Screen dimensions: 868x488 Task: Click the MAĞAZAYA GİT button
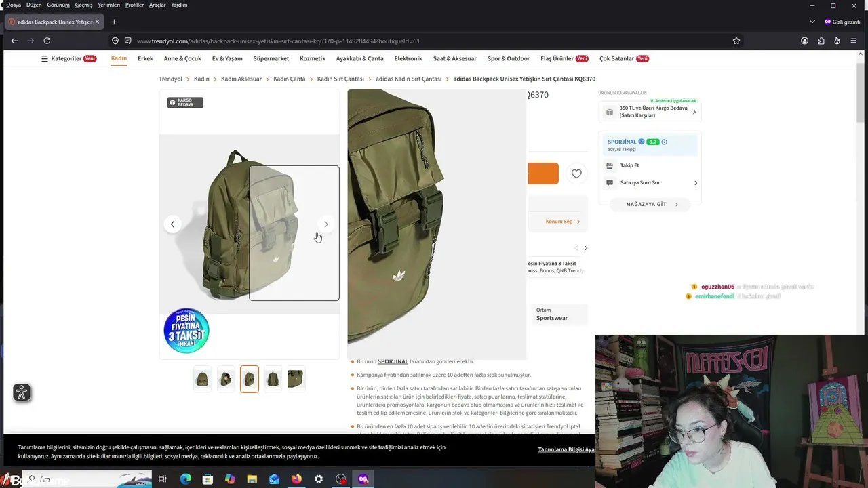click(x=650, y=204)
